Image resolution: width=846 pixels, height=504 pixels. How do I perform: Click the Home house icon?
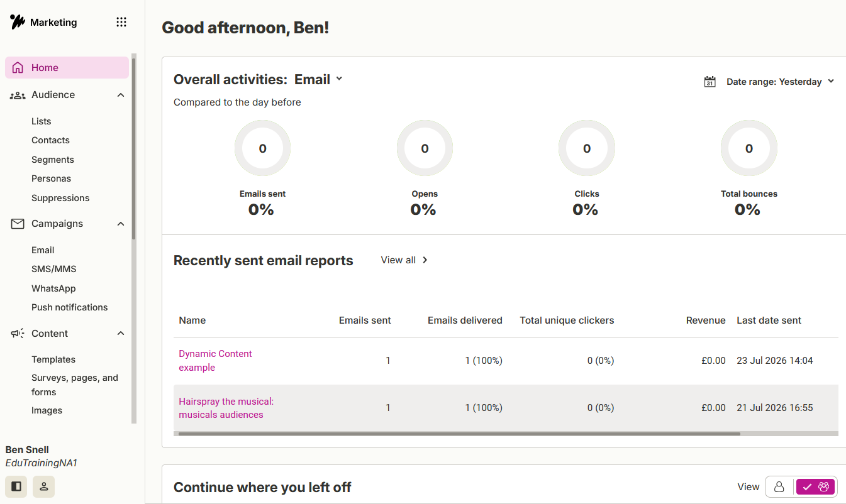click(x=18, y=67)
